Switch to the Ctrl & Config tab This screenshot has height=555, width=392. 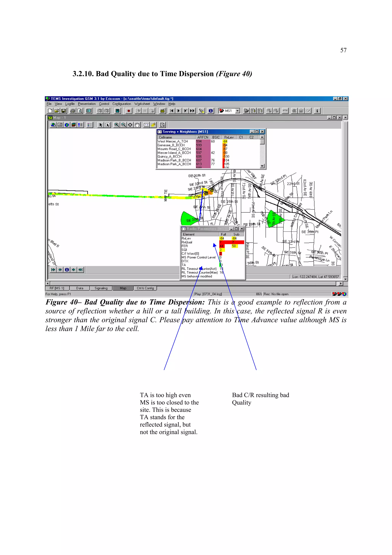(145, 288)
